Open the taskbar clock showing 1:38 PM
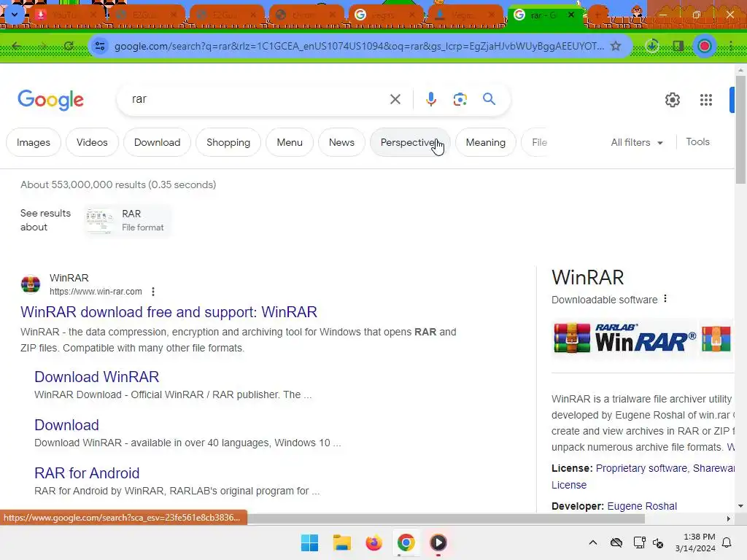This screenshot has width=747, height=560. pyautogui.click(x=695, y=542)
